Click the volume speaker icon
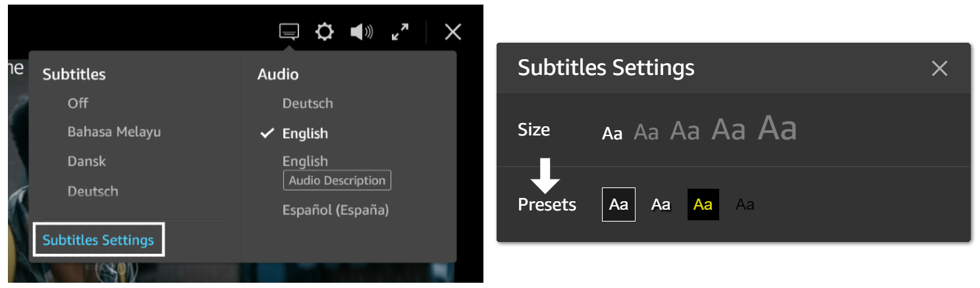980x288 pixels. [x=362, y=32]
